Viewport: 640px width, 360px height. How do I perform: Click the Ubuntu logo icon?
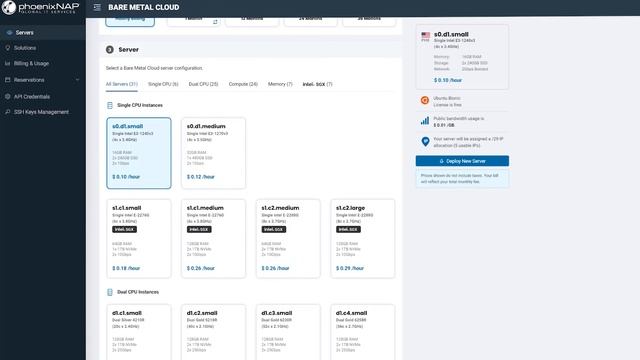point(425,100)
